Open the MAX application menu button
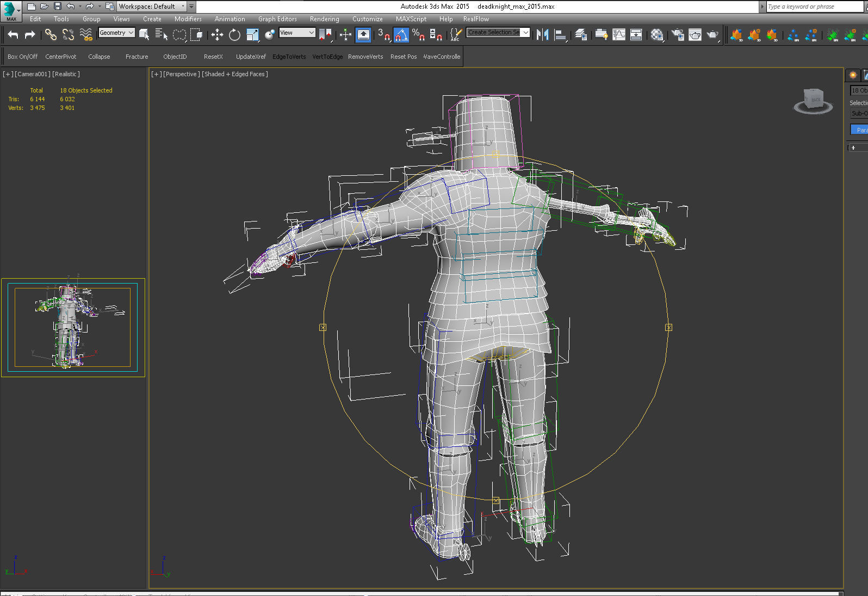The width and height of the screenshot is (868, 596). click(x=11, y=11)
